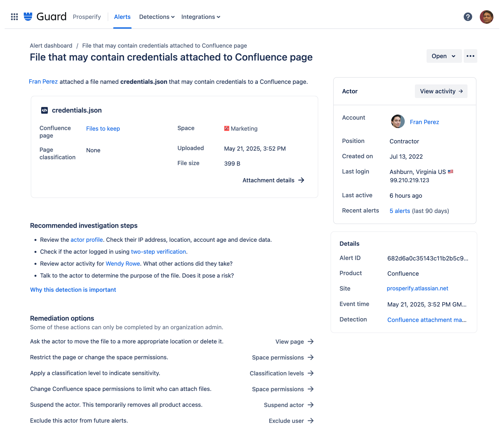Expand the Open status dropdown
This screenshot has width=504, height=431.
[444, 56]
